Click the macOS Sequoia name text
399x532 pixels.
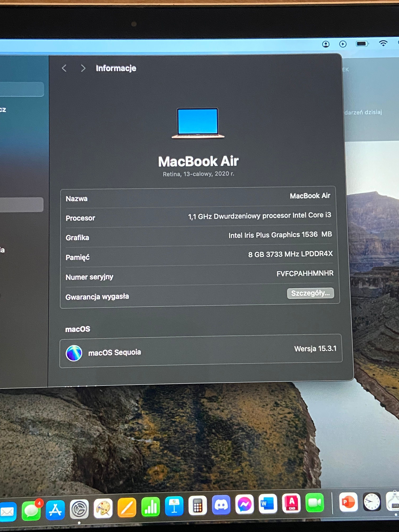pos(115,353)
